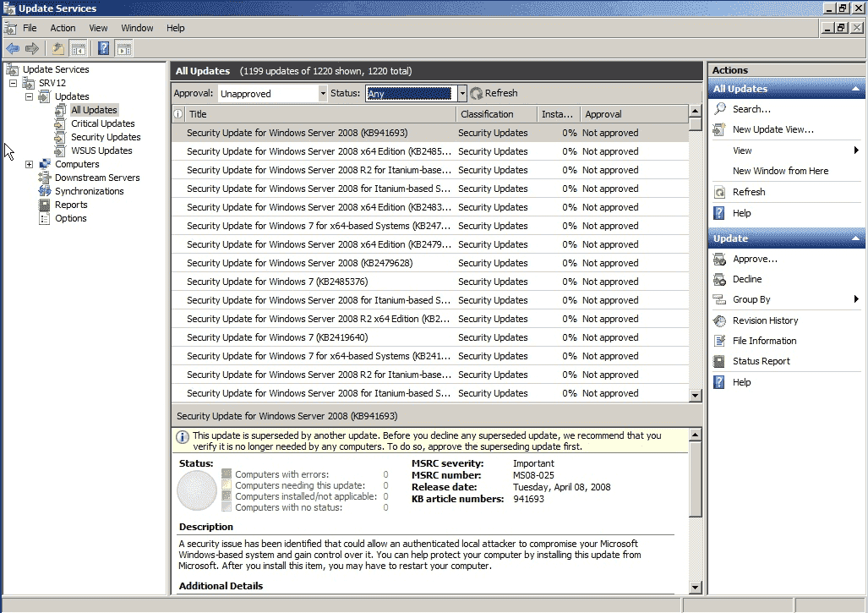Image resolution: width=868 pixels, height=613 pixels.
Task: Click the Reports icon in tree
Action: click(x=44, y=205)
